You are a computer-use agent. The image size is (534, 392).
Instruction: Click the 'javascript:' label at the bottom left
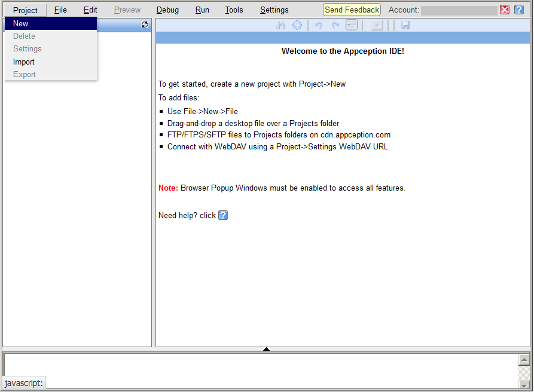click(x=24, y=383)
